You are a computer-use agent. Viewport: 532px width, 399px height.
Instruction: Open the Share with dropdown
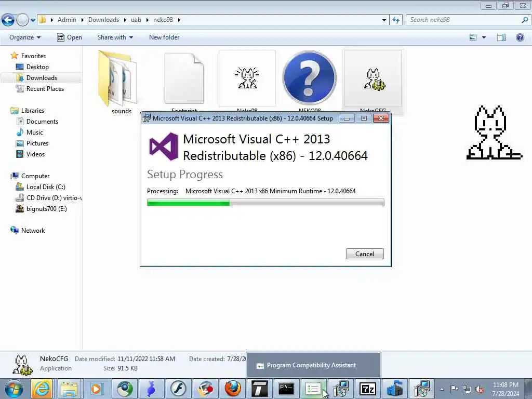click(x=115, y=37)
